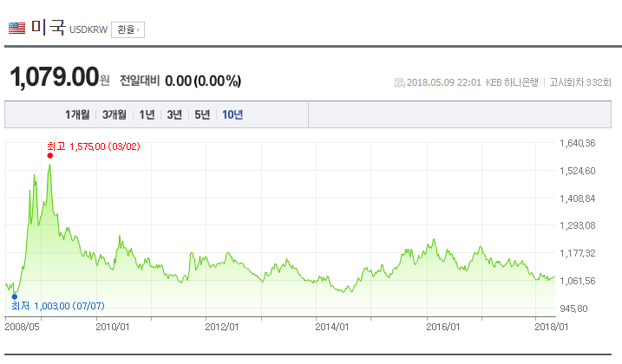Click the USDKRW currency code
The height and width of the screenshot is (364, 622).
pyautogui.click(x=88, y=29)
